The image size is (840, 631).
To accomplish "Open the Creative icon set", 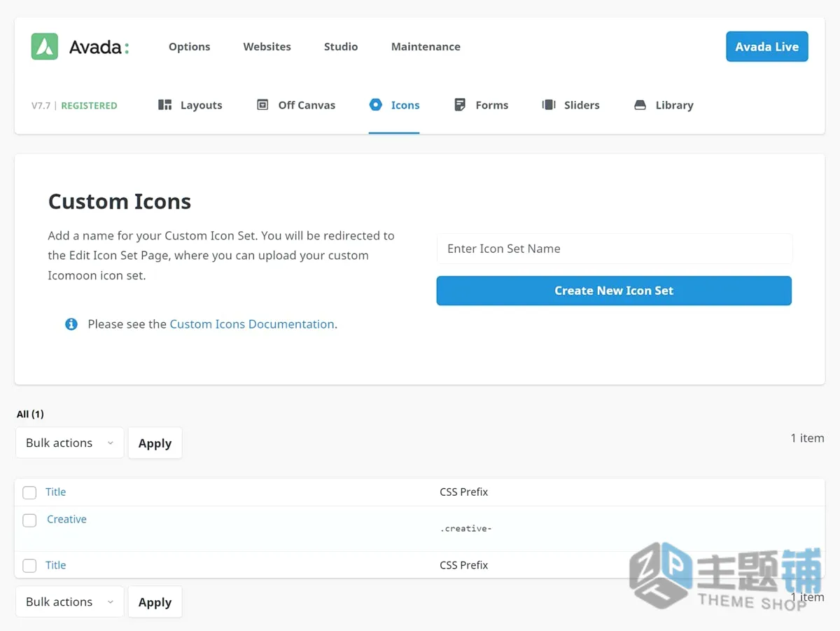I will click(x=66, y=519).
